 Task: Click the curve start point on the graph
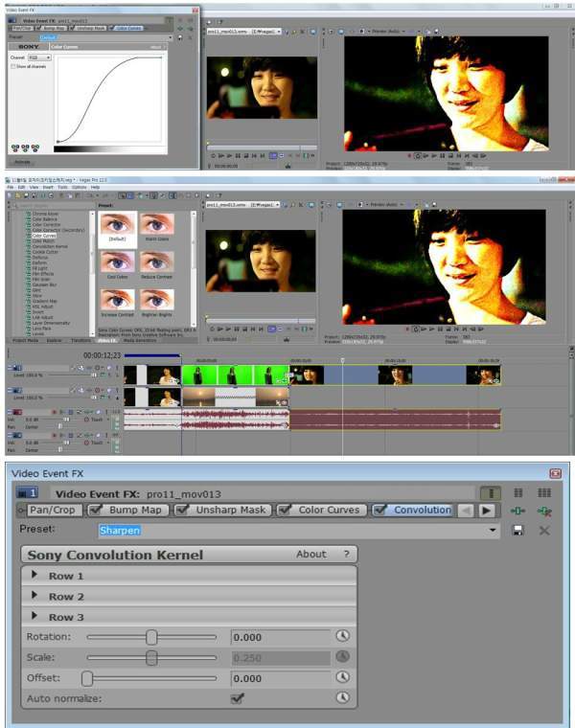(x=57, y=142)
